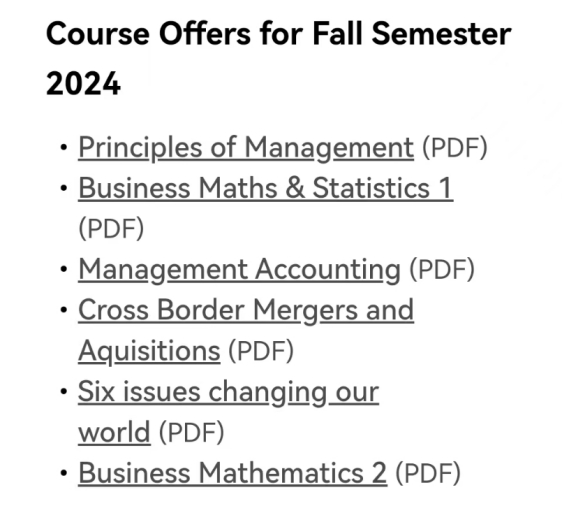This screenshot has width=563, height=506.
Task: Click the bullet before Cross Border Mergers
Action: pyautogui.click(x=64, y=310)
